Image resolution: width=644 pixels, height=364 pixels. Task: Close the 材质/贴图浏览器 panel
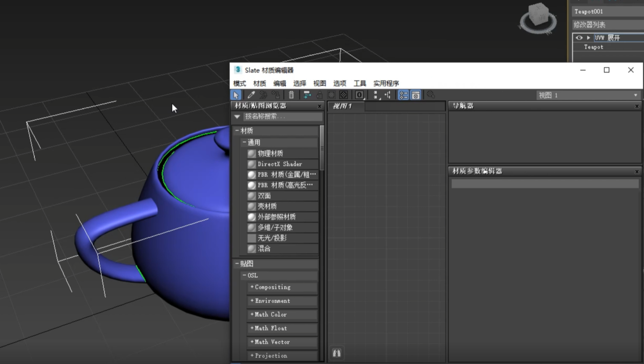[x=320, y=106]
